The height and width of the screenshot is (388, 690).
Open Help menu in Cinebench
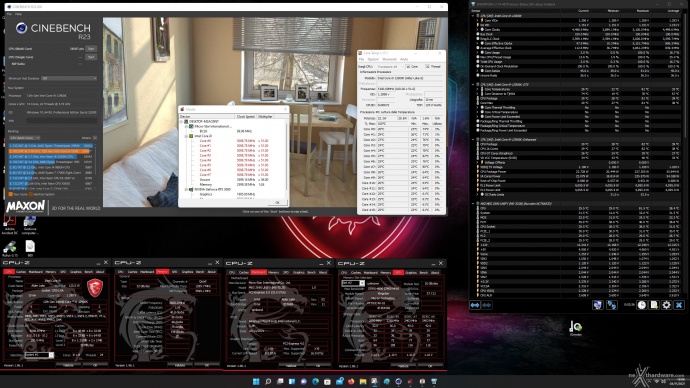pos(18,14)
